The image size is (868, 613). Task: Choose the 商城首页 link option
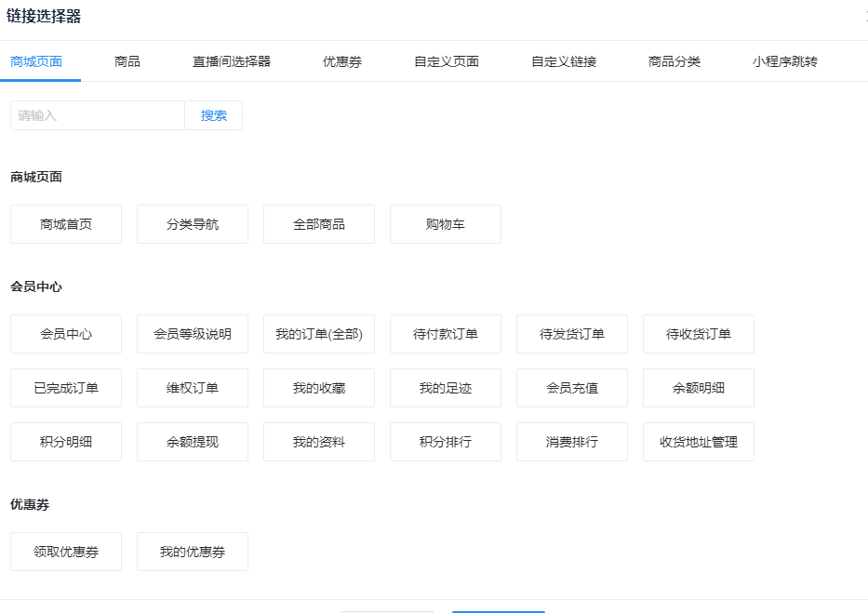pyautogui.click(x=66, y=224)
